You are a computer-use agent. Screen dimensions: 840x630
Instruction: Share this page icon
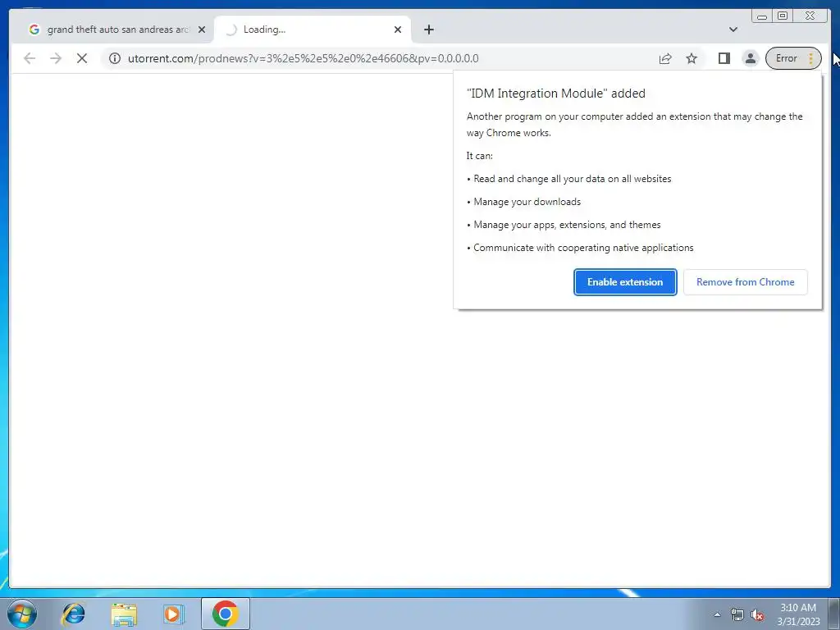click(x=664, y=58)
